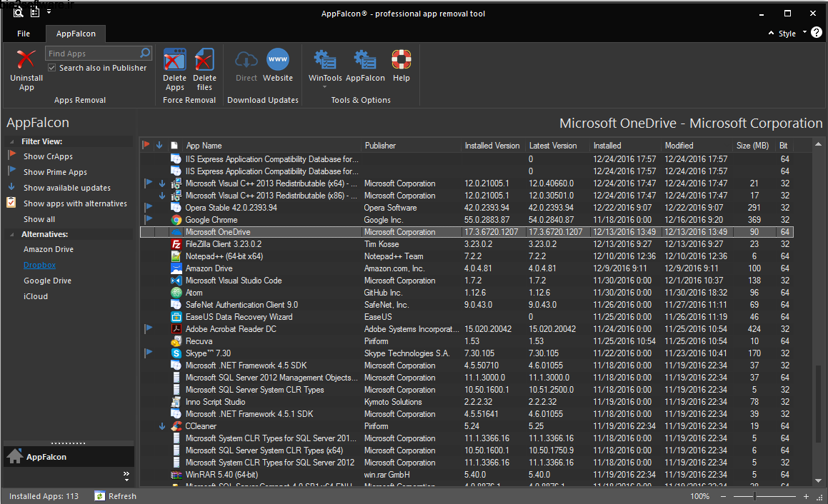Click the Uninstall App icon
This screenshot has width=828, height=504.
[26, 60]
